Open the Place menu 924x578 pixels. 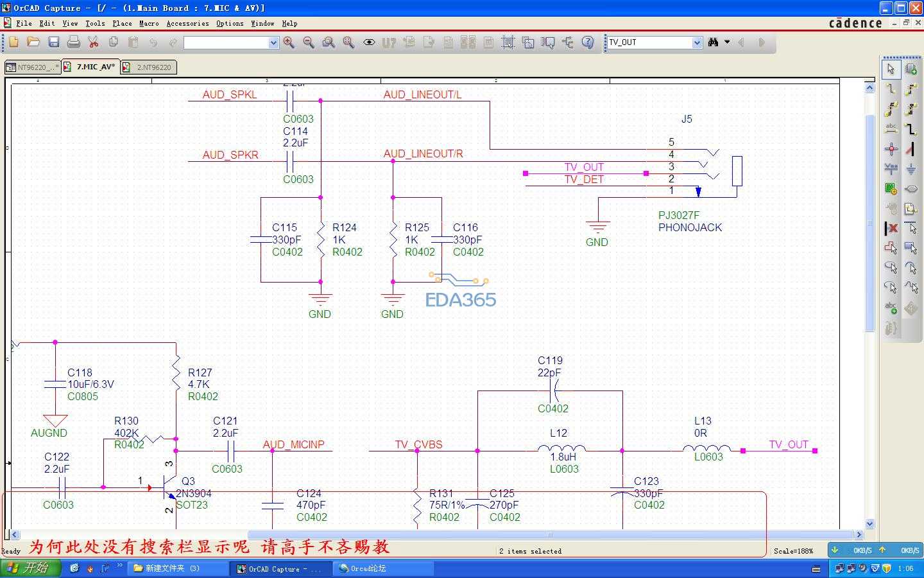point(122,23)
